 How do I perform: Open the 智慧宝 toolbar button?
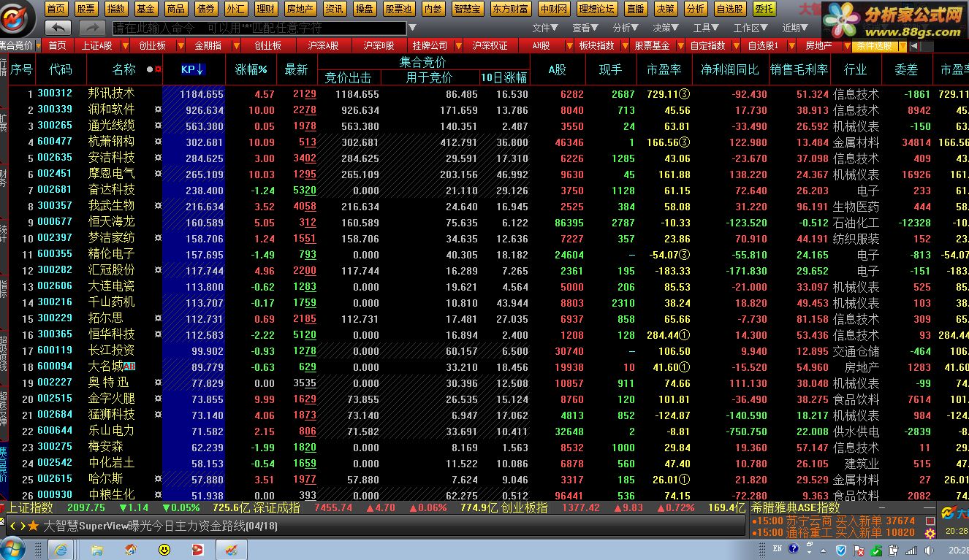pos(468,9)
